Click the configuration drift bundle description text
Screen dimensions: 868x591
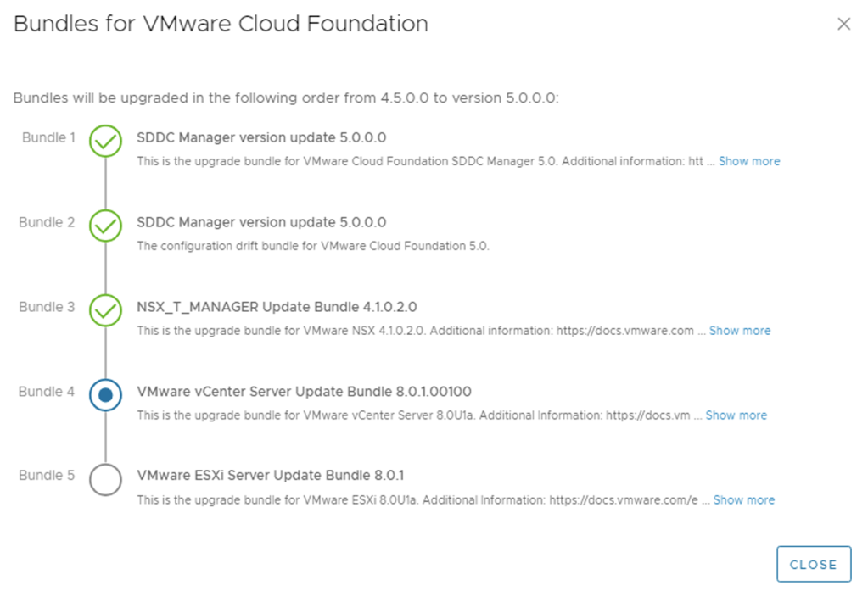(313, 247)
